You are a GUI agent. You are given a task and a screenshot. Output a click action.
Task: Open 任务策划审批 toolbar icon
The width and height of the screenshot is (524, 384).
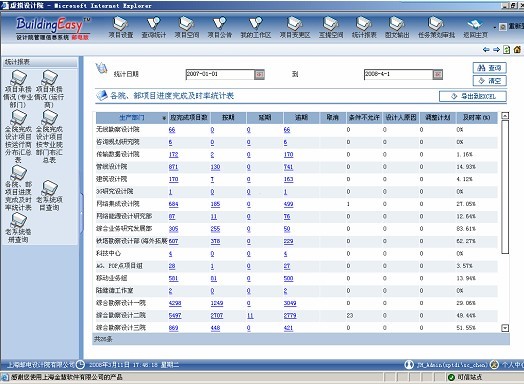[x=436, y=27]
